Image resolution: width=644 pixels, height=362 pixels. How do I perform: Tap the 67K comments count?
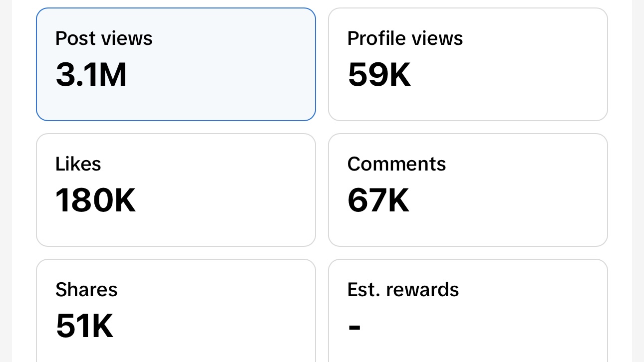tap(378, 201)
